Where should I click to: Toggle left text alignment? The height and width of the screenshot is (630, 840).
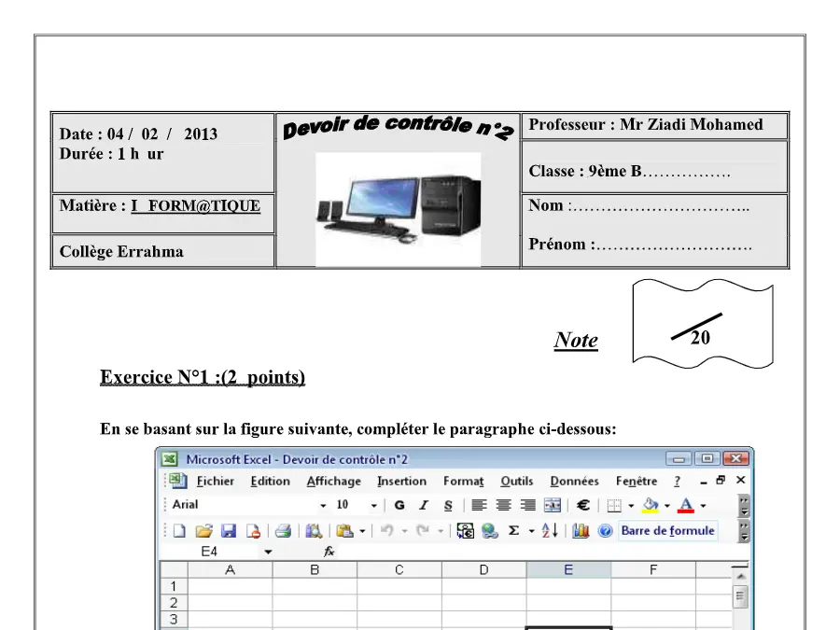click(479, 505)
